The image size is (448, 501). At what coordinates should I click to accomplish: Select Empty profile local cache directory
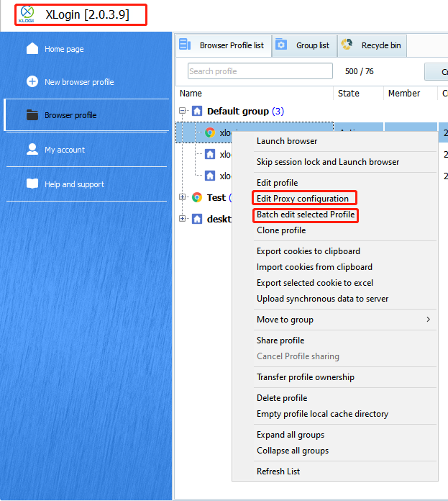(322, 414)
